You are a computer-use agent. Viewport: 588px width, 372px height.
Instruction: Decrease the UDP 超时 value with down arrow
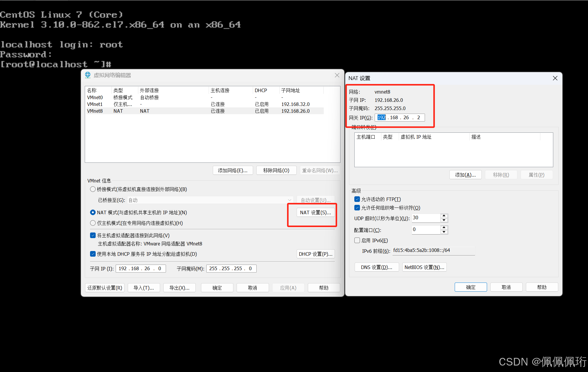coord(444,220)
